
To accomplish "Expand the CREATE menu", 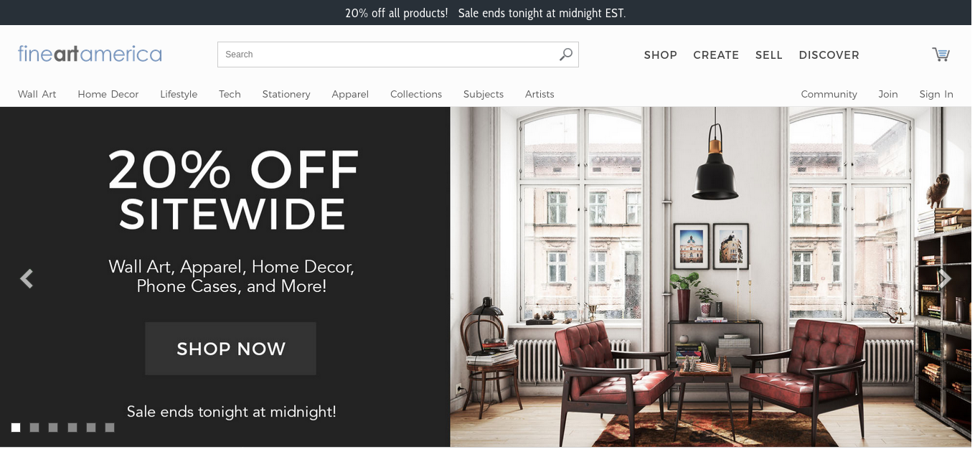I will pos(716,55).
